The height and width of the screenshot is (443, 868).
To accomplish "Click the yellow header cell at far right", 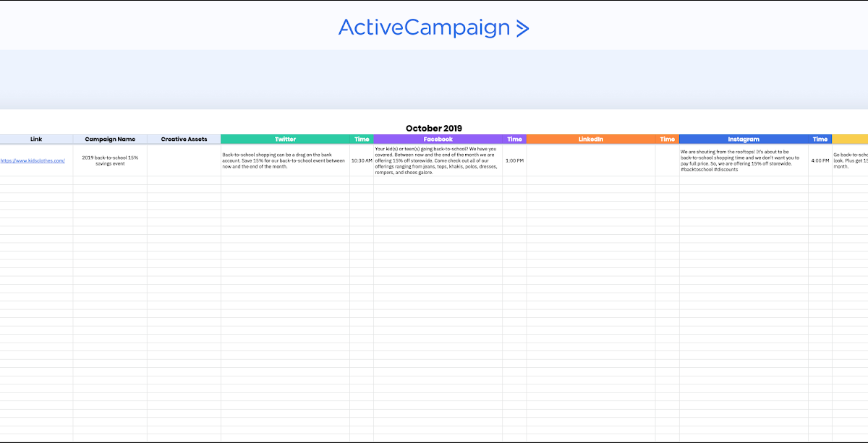I will coord(850,139).
